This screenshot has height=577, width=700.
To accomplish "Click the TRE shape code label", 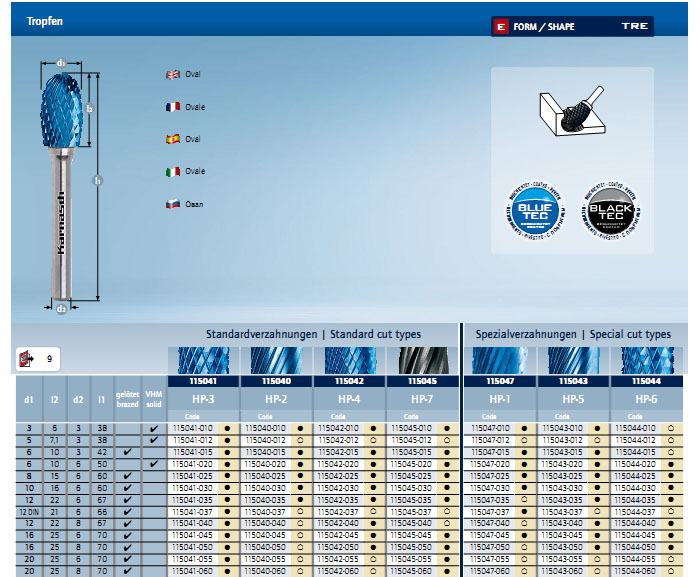I will click(634, 27).
